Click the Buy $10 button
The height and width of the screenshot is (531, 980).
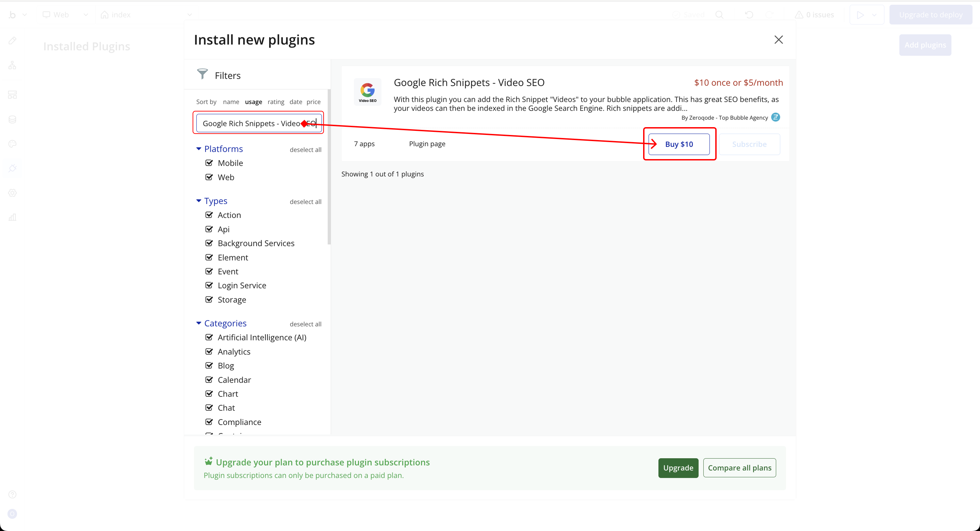[x=679, y=144]
